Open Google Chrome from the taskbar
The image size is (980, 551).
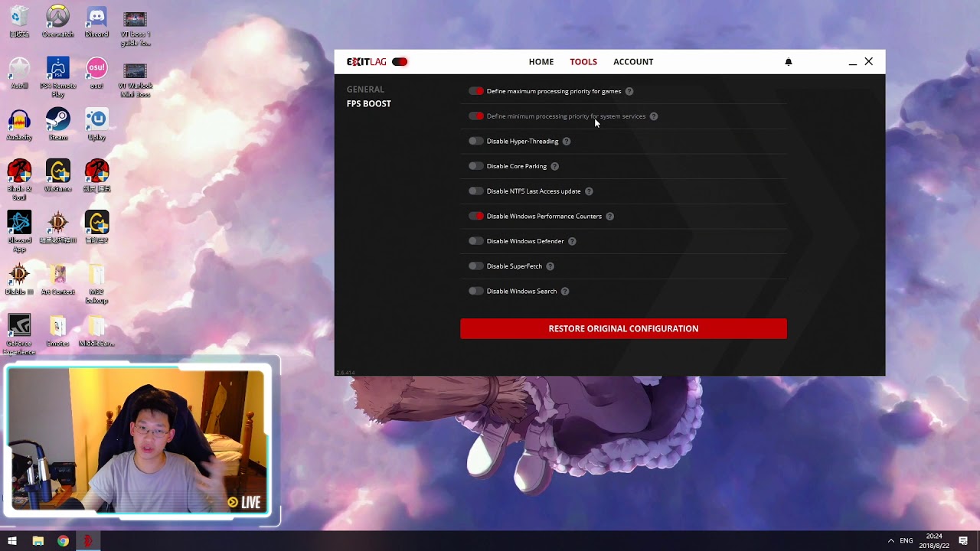pos(63,541)
